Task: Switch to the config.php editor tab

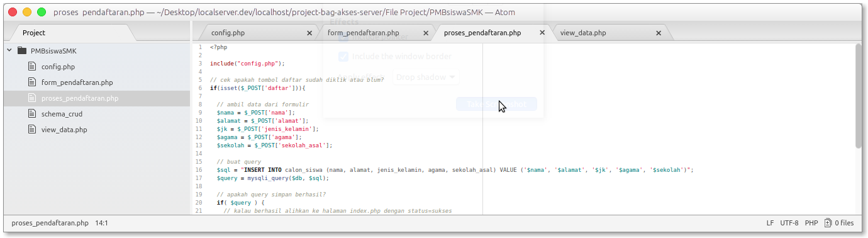Action: point(228,33)
